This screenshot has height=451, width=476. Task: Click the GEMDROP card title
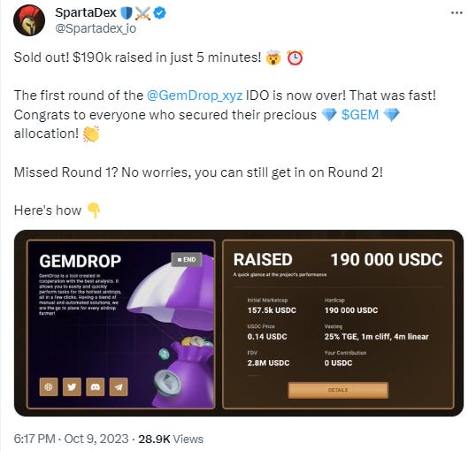(x=81, y=261)
